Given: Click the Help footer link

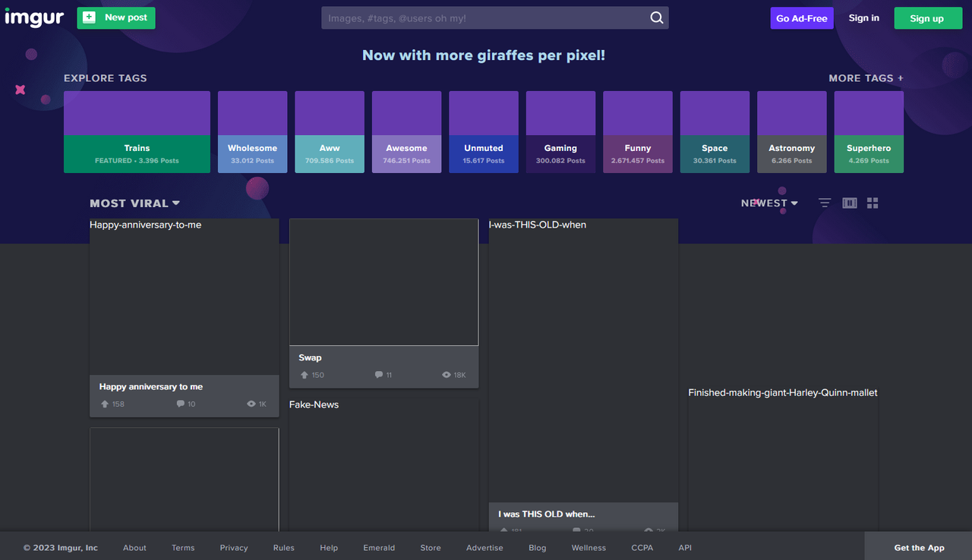Looking at the screenshot, I should tap(329, 548).
